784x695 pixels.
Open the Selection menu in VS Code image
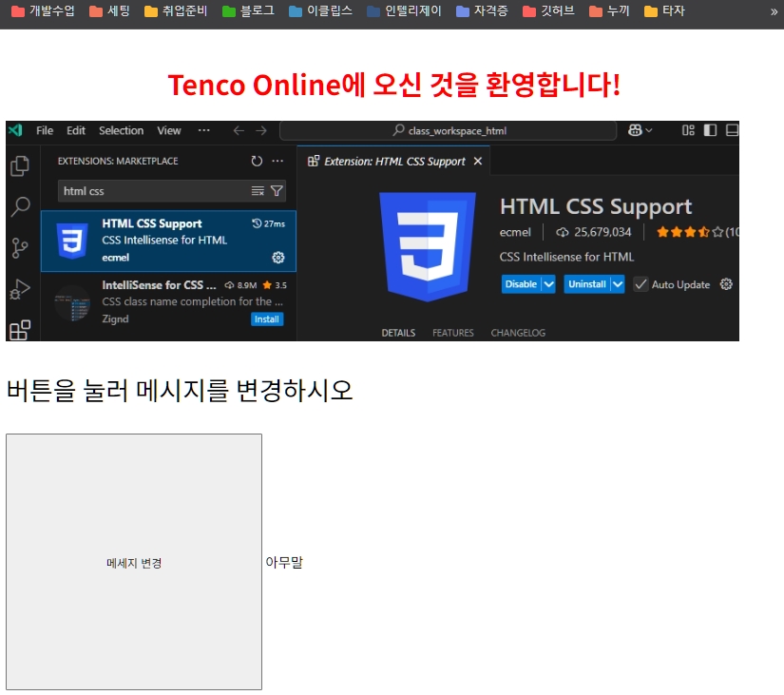pos(121,130)
